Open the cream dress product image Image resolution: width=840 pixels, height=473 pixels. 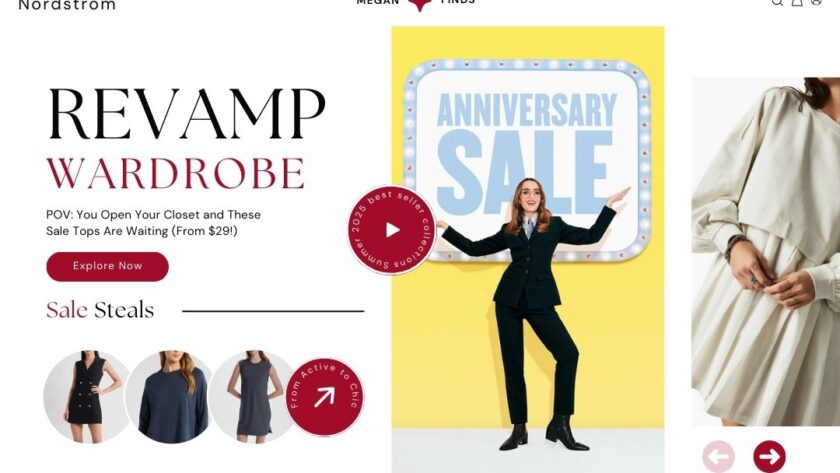pyautogui.click(x=766, y=252)
